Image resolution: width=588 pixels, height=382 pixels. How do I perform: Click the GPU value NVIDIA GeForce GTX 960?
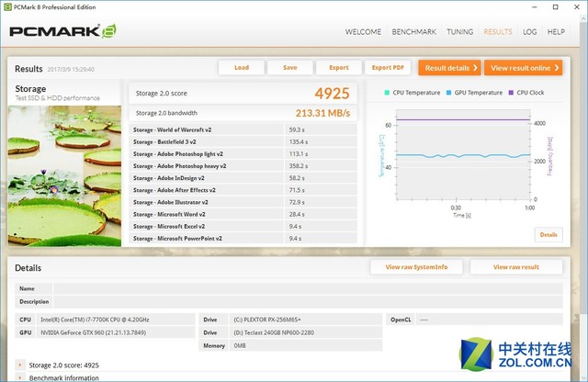[94, 332]
